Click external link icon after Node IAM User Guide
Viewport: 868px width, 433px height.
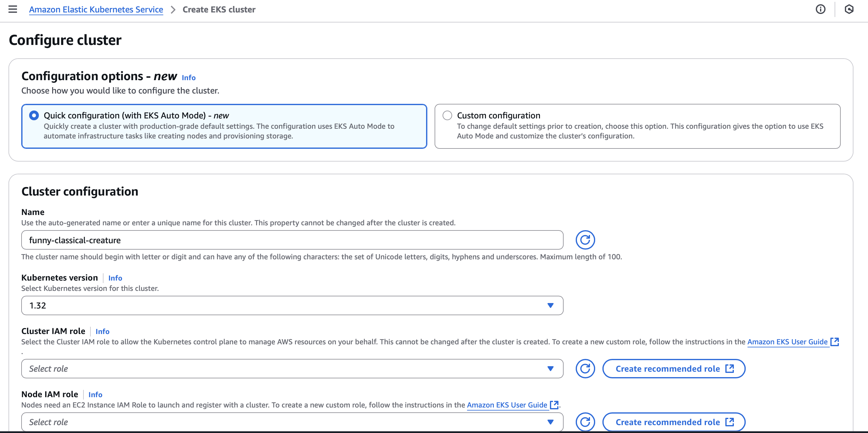pos(554,405)
